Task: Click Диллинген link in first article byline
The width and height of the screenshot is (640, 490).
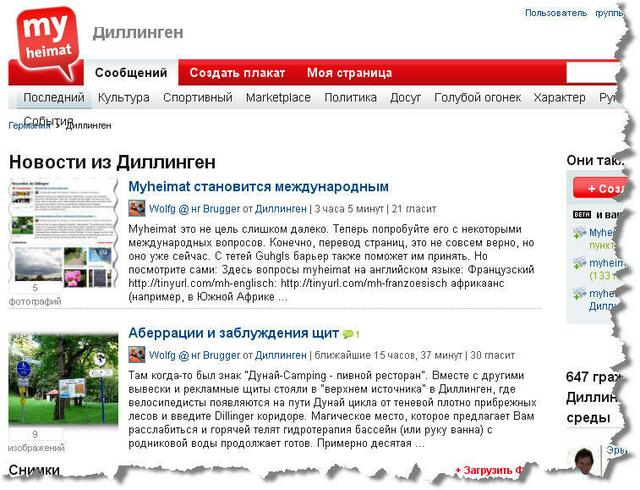Action: pyautogui.click(x=281, y=209)
